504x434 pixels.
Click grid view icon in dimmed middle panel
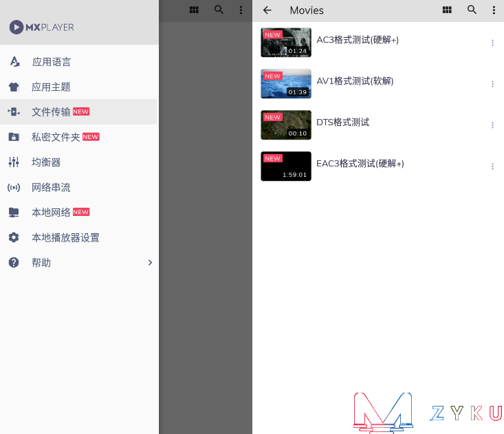pyautogui.click(x=194, y=10)
